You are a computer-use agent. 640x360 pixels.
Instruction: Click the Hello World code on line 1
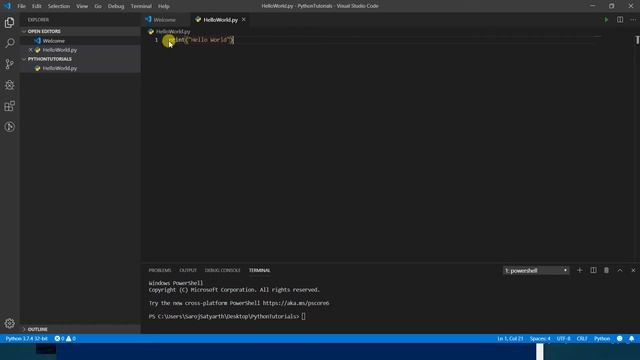pyautogui.click(x=201, y=40)
